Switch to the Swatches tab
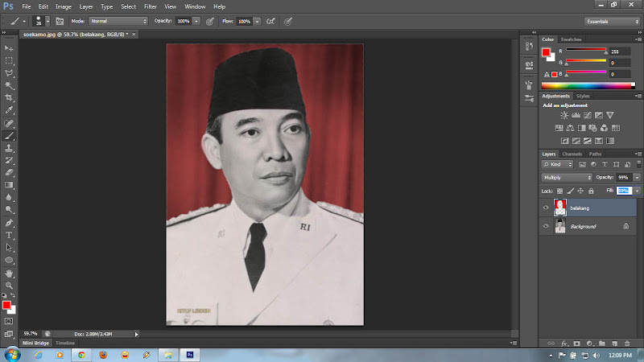 coord(571,39)
